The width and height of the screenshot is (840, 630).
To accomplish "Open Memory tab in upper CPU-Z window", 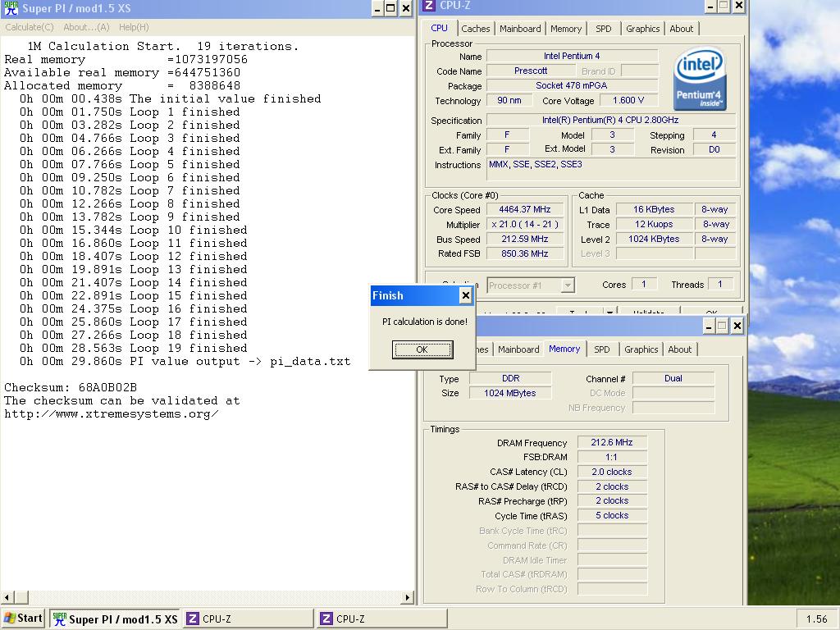I will tap(566, 29).
